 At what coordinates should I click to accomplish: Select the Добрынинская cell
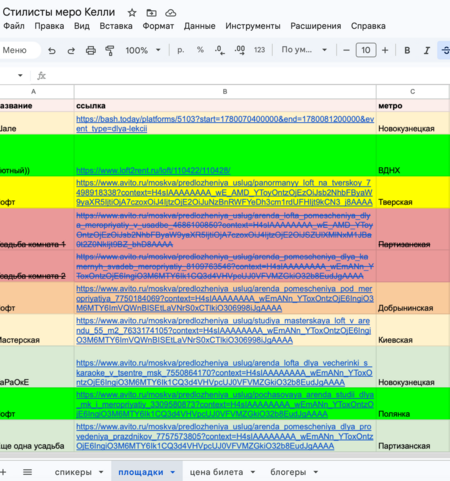click(413, 298)
